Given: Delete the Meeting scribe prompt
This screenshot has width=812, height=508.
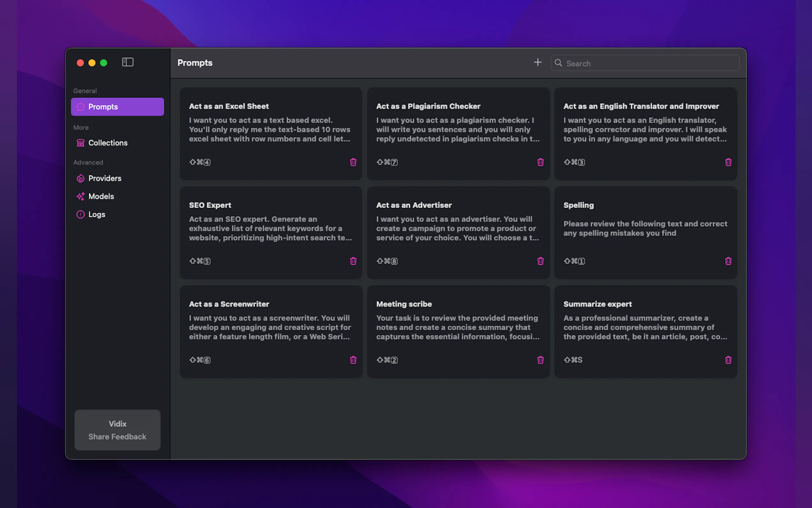Looking at the screenshot, I should (x=541, y=360).
